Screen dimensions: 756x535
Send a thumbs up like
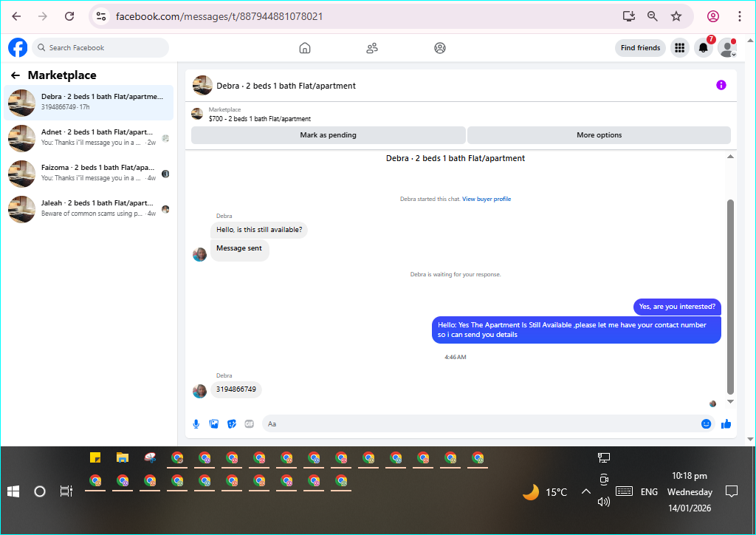pyautogui.click(x=726, y=424)
